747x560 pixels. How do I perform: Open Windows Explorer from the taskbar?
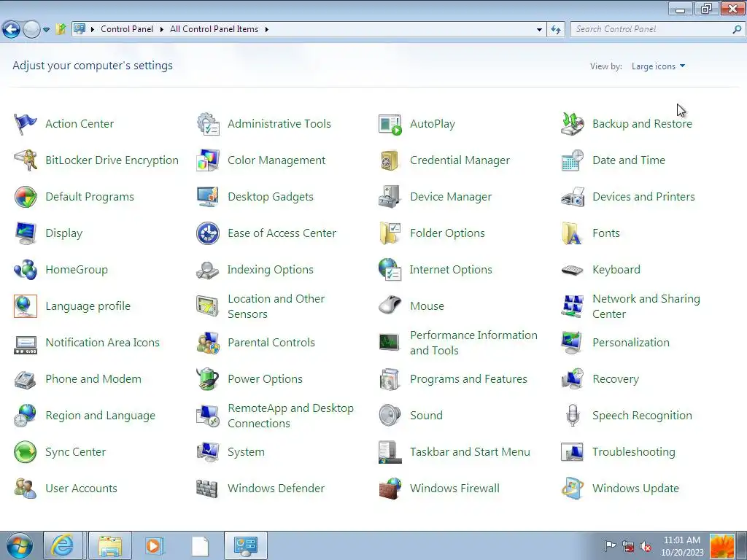(109, 545)
